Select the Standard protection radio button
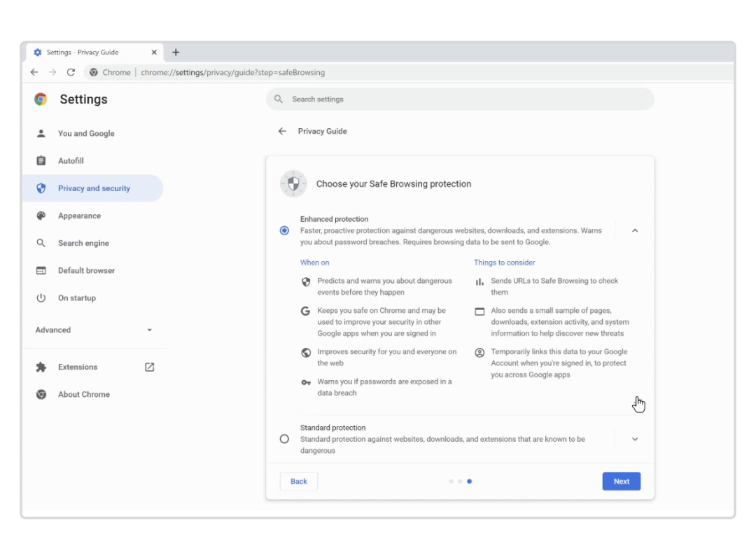 click(x=283, y=438)
